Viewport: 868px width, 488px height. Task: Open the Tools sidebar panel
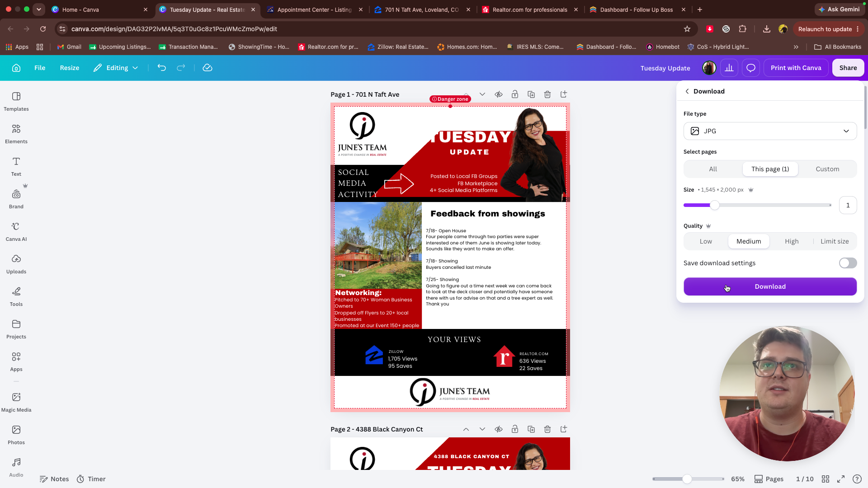16,297
